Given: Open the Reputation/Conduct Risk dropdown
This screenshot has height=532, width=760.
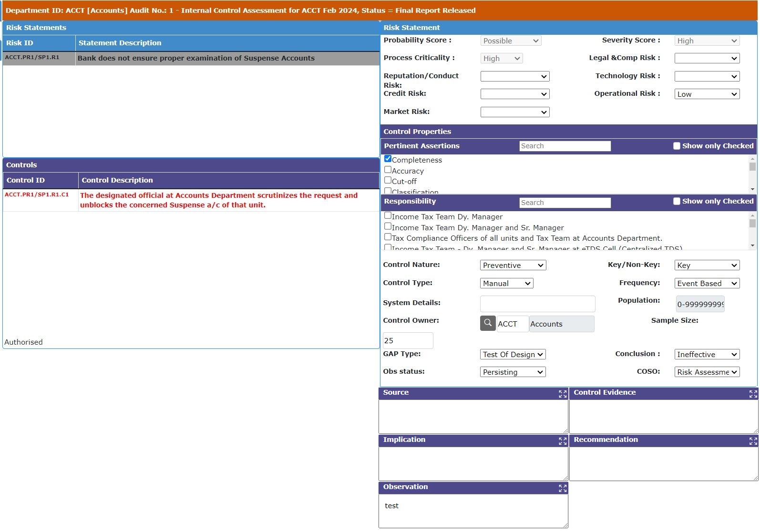Looking at the screenshot, I should [515, 76].
